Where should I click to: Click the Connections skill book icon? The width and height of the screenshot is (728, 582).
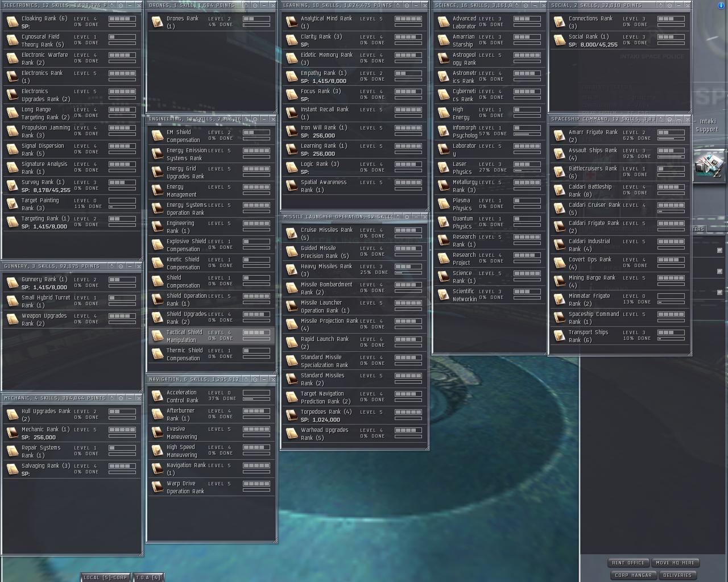coord(560,22)
